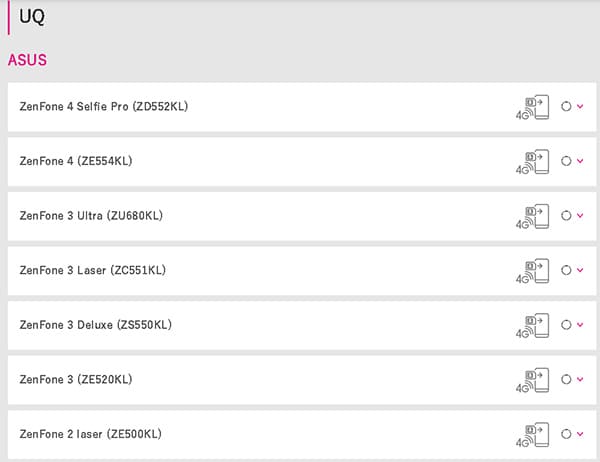Click the circle mark in ZenFone 3 Deluxe row
The image size is (600, 462).
click(566, 325)
